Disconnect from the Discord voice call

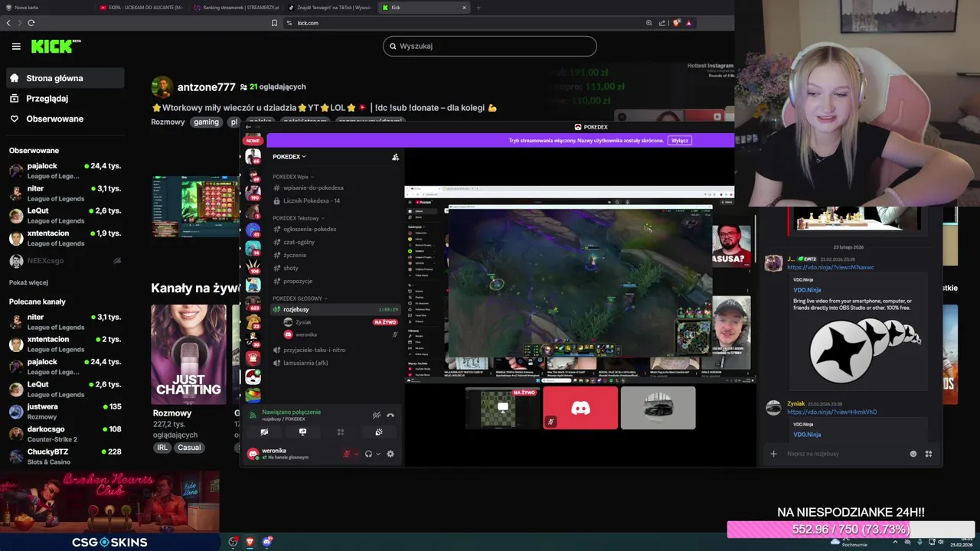point(390,415)
